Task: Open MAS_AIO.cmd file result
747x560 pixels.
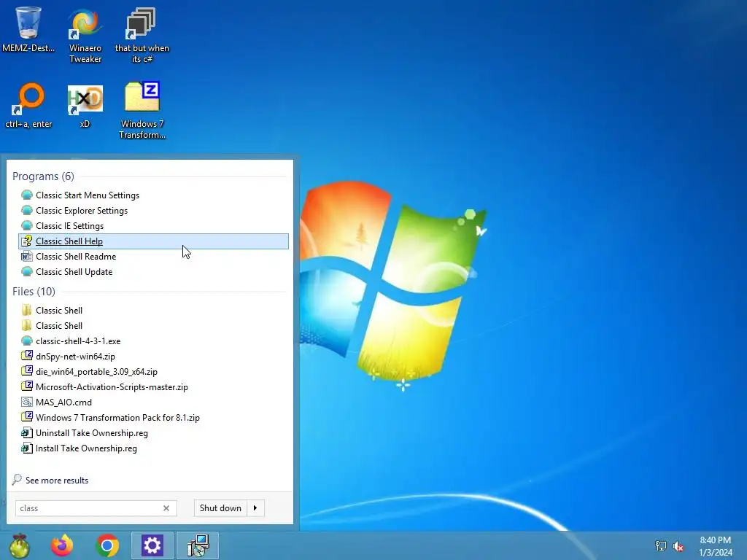Action: tap(153, 402)
